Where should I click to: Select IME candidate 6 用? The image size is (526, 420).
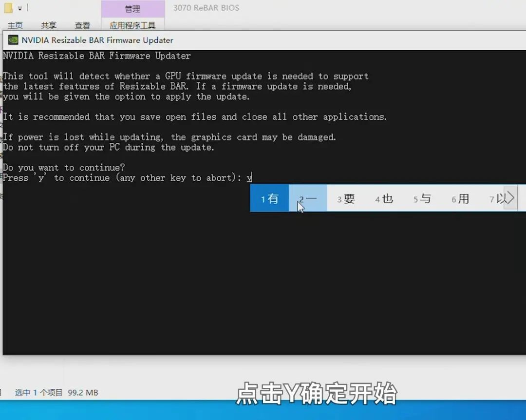(460, 199)
